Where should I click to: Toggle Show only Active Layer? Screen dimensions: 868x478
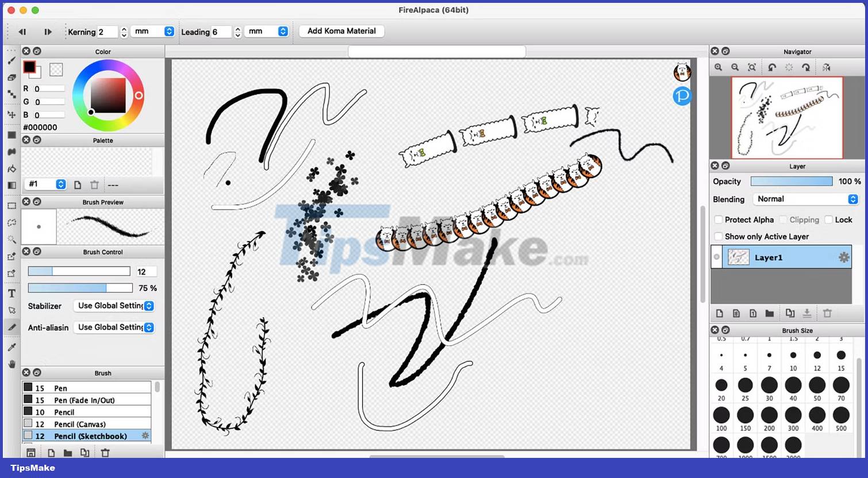coord(719,236)
